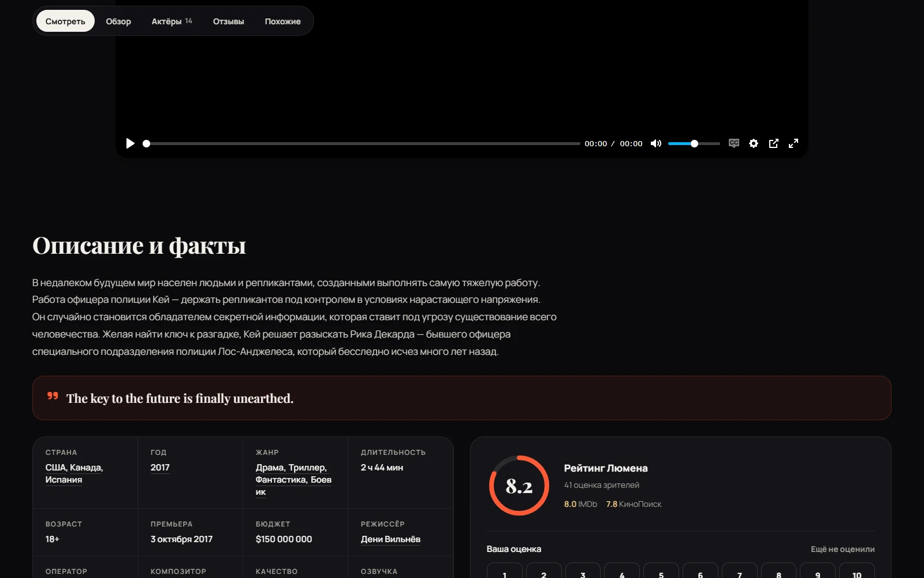Toggle subtitles with the CC icon

[x=734, y=143]
